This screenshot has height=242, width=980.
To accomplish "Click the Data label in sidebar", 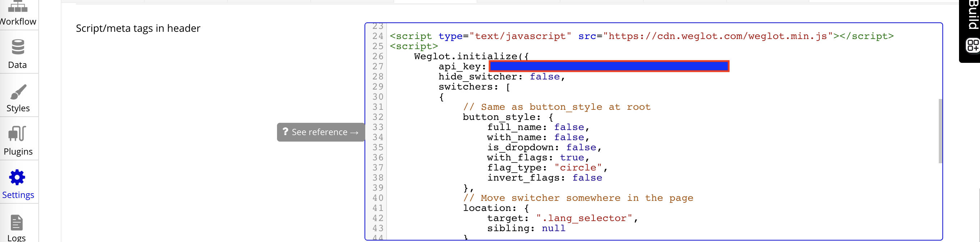I will coord(17,65).
